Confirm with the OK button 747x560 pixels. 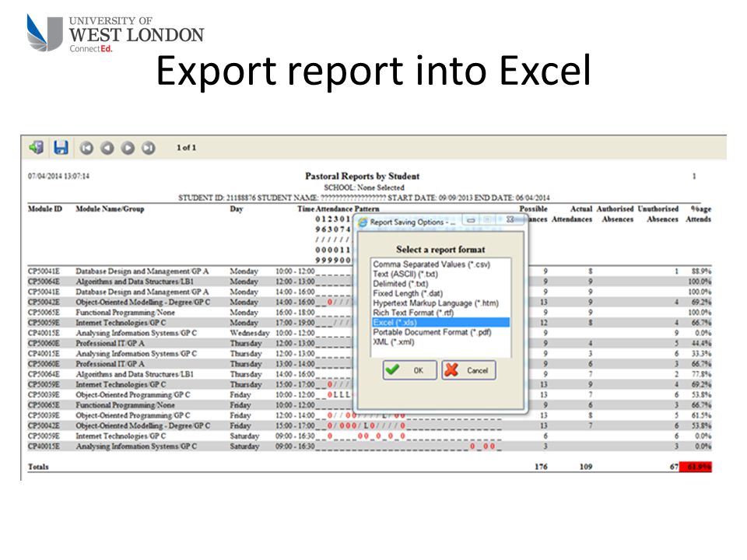pos(410,370)
